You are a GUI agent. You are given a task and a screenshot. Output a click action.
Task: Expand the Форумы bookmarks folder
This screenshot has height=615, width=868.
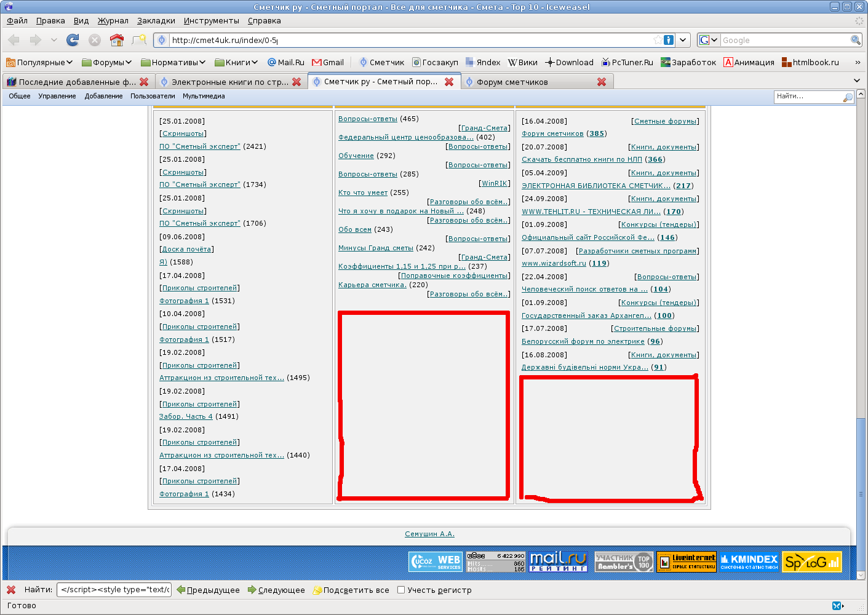tap(107, 62)
